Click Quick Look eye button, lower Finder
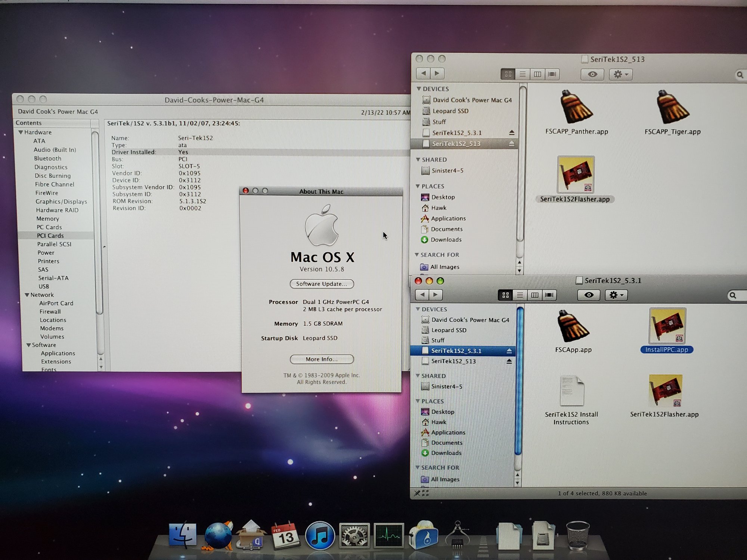 (x=589, y=295)
